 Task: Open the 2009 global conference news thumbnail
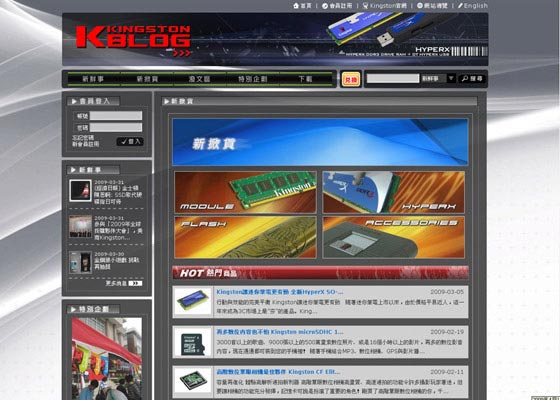coord(80,226)
